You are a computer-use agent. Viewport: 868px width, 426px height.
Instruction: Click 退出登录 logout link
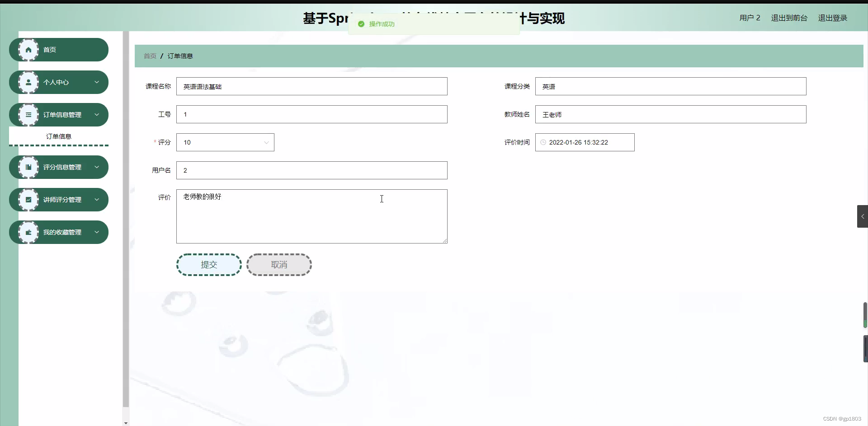832,18
